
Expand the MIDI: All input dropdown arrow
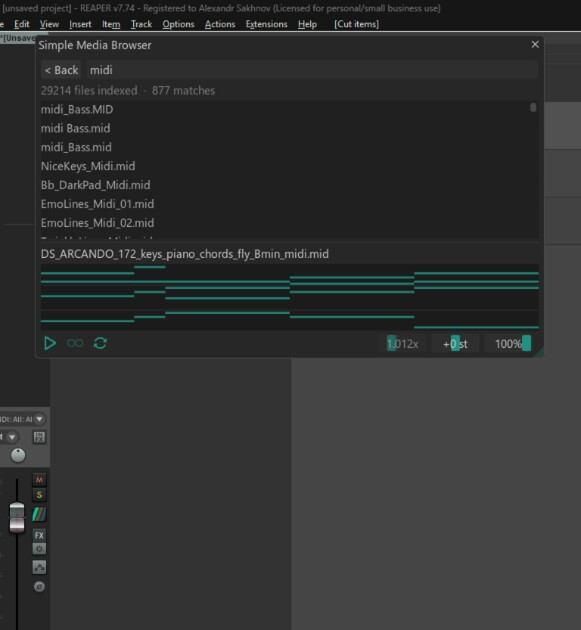coord(39,419)
